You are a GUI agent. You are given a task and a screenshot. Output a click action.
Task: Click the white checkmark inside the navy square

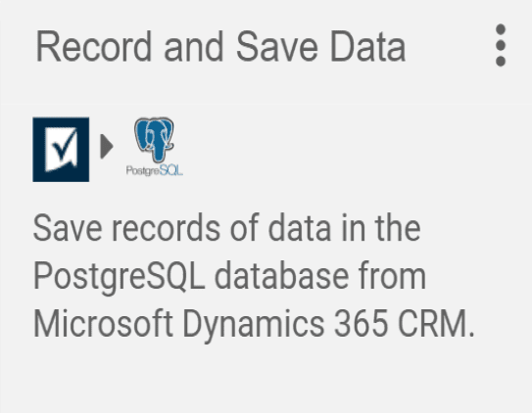click(62, 149)
